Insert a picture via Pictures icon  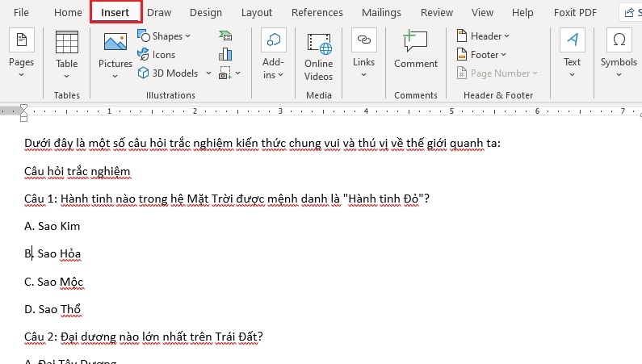click(115, 42)
